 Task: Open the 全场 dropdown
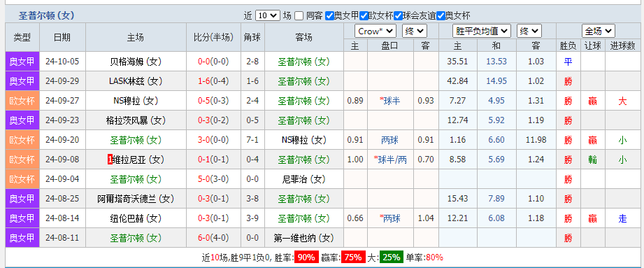pyautogui.click(x=598, y=31)
